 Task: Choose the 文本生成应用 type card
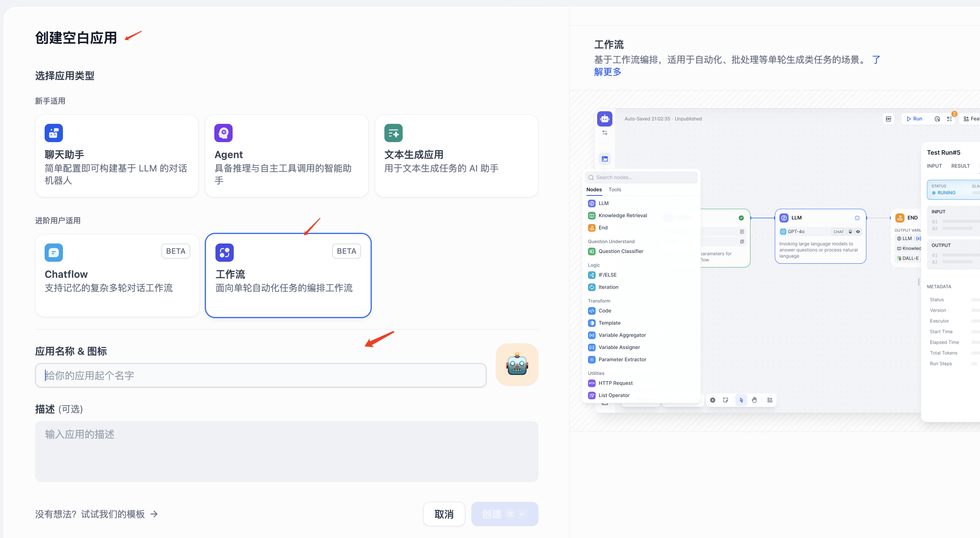[456, 156]
